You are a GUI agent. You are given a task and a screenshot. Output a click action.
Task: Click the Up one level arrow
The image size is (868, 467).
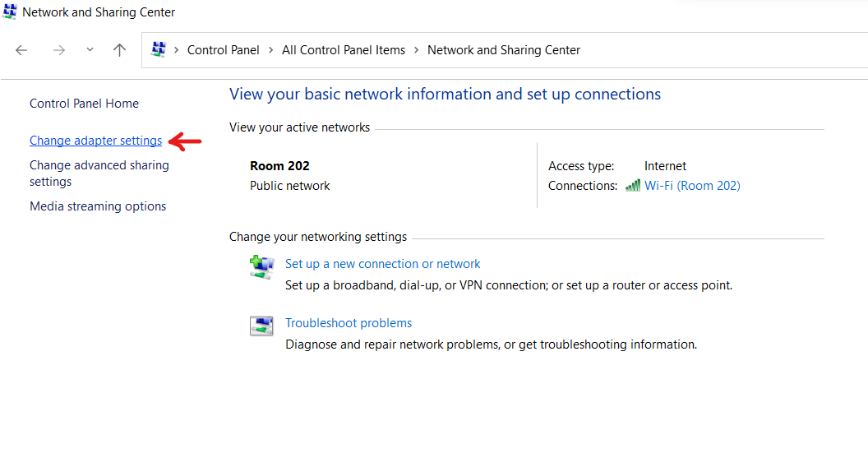pyautogui.click(x=120, y=50)
